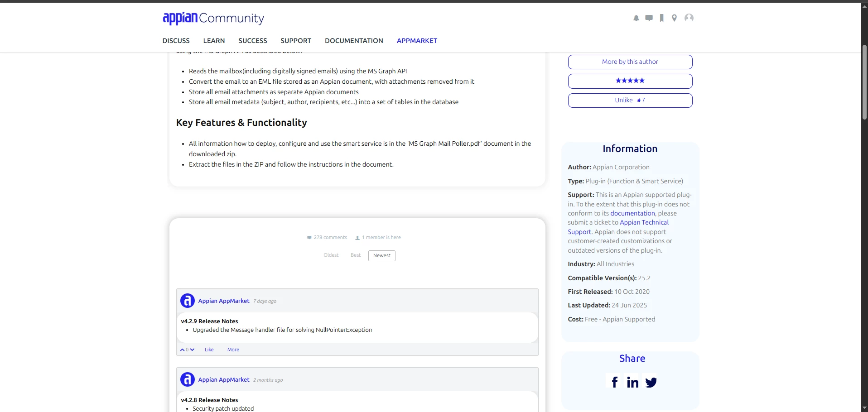Click the avatar on the 7 days ago comment

(x=188, y=301)
